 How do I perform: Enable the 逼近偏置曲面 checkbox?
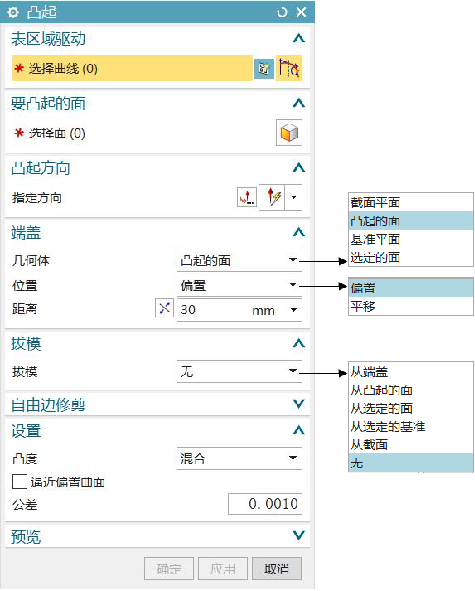pos(19,482)
